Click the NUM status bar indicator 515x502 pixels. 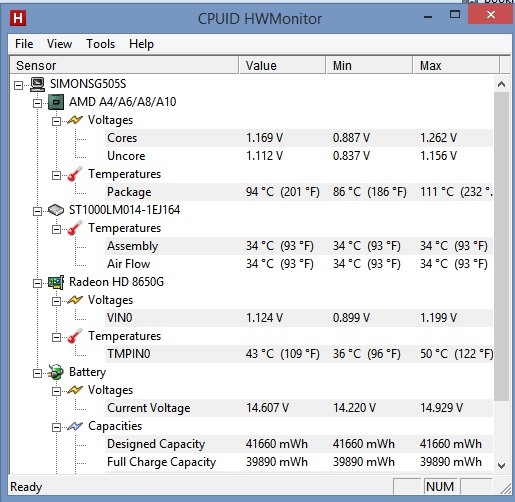pos(440,487)
